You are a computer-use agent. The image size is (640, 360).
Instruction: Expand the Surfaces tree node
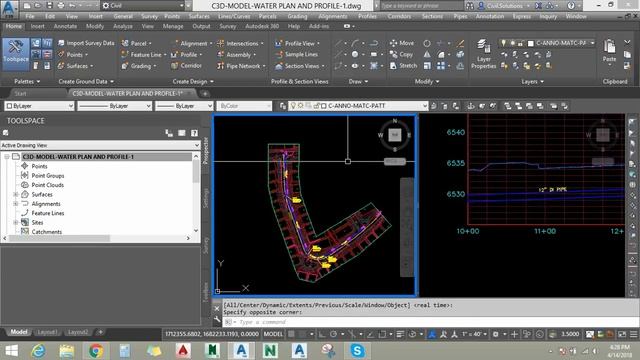[16, 195]
